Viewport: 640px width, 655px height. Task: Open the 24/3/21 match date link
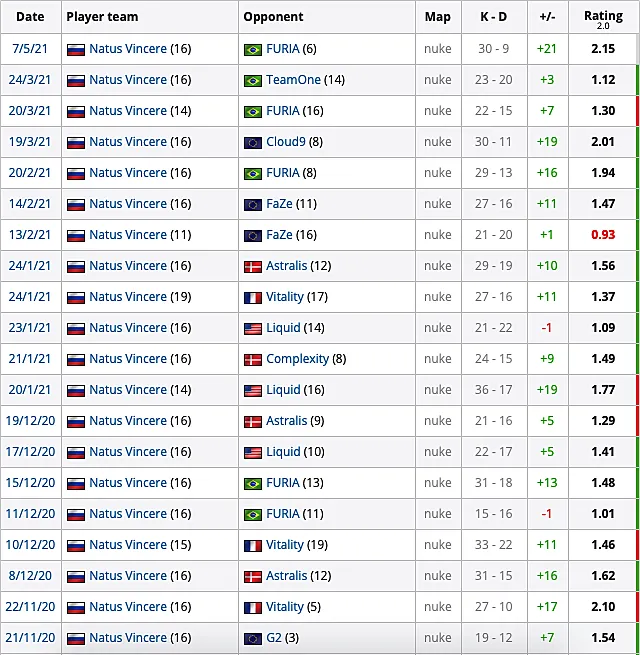pyautogui.click(x=30, y=79)
